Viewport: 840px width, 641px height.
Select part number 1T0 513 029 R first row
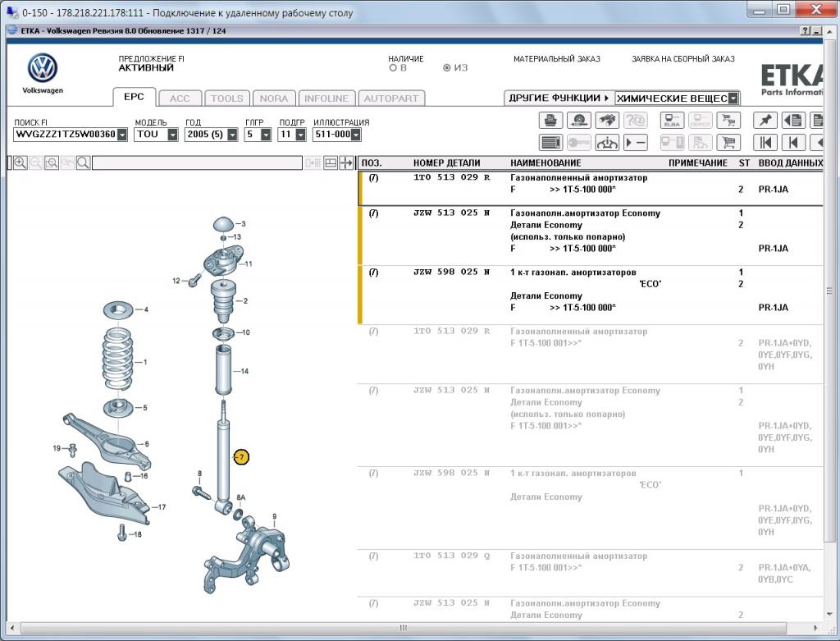point(592,188)
